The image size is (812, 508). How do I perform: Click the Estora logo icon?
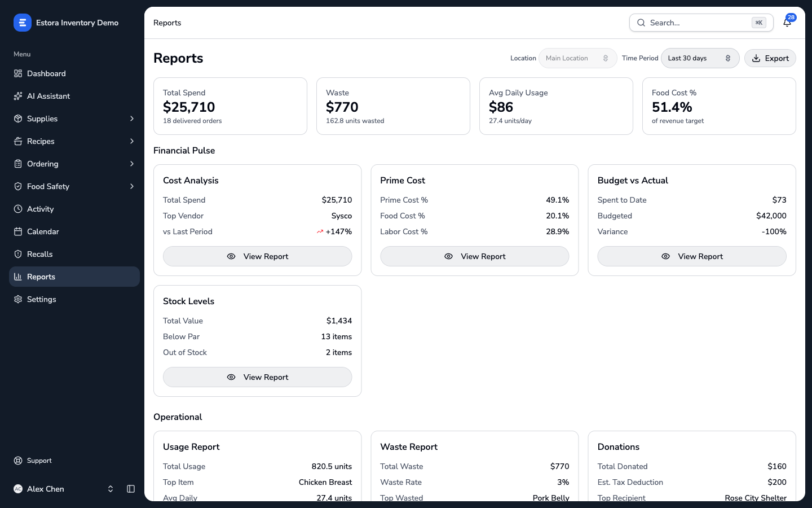[x=23, y=23]
